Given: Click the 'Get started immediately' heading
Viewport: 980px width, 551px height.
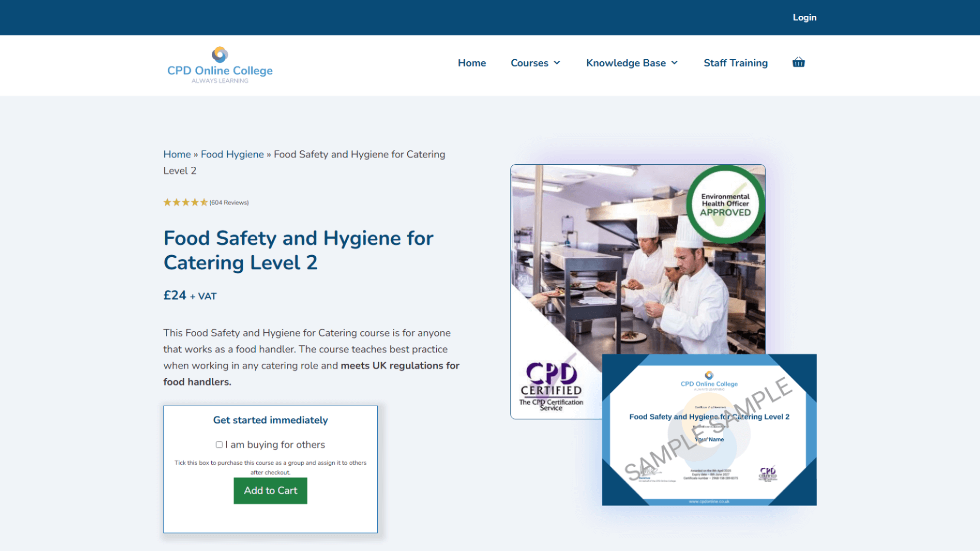Looking at the screenshot, I should coord(271,420).
